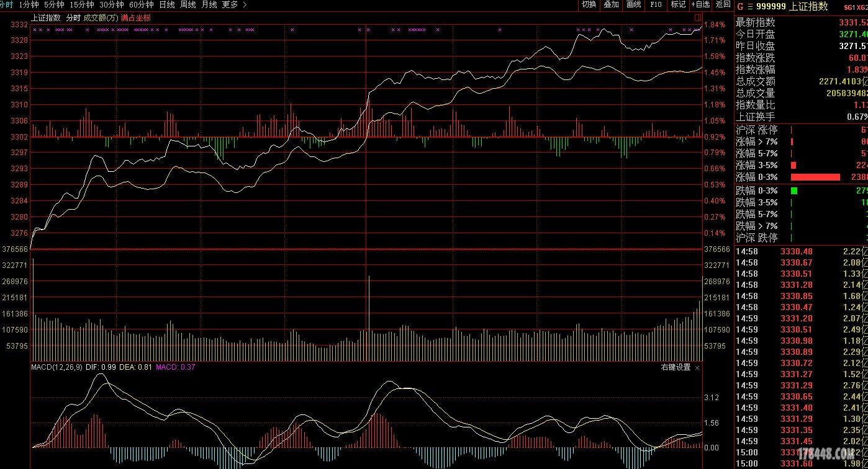Screen dimensions: 868x469
Task: Switch to 月线 monthly chart
Action: (x=209, y=4)
